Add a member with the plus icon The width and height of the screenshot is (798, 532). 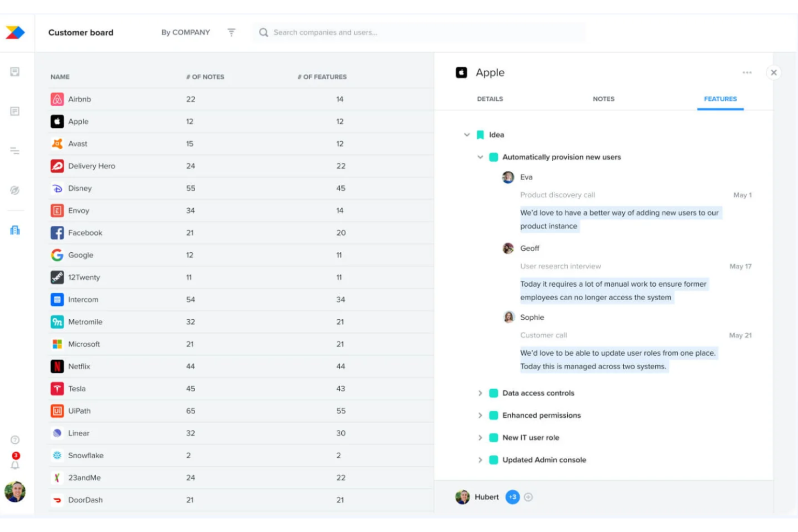[528, 497]
